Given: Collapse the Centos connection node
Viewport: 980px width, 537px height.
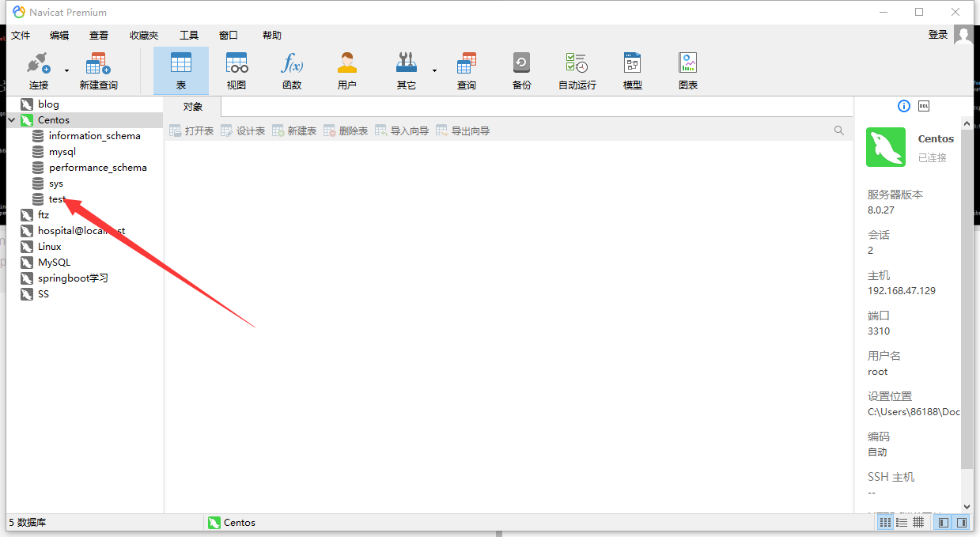Looking at the screenshot, I should tap(12, 120).
